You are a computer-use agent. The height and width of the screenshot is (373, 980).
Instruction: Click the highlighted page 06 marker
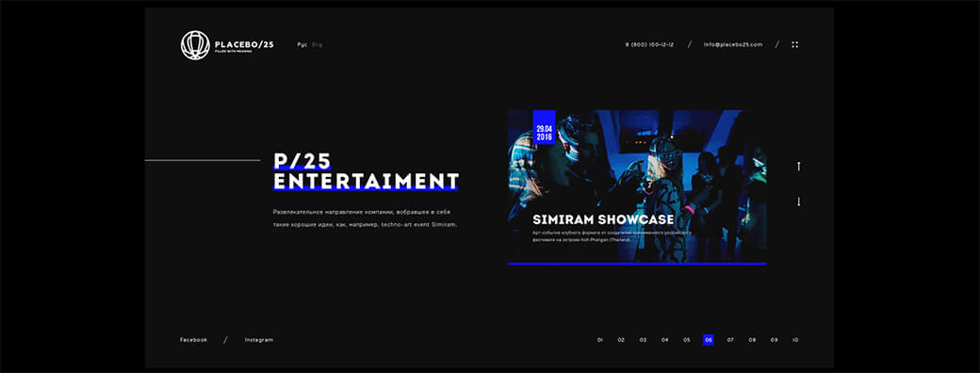tap(708, 340)
